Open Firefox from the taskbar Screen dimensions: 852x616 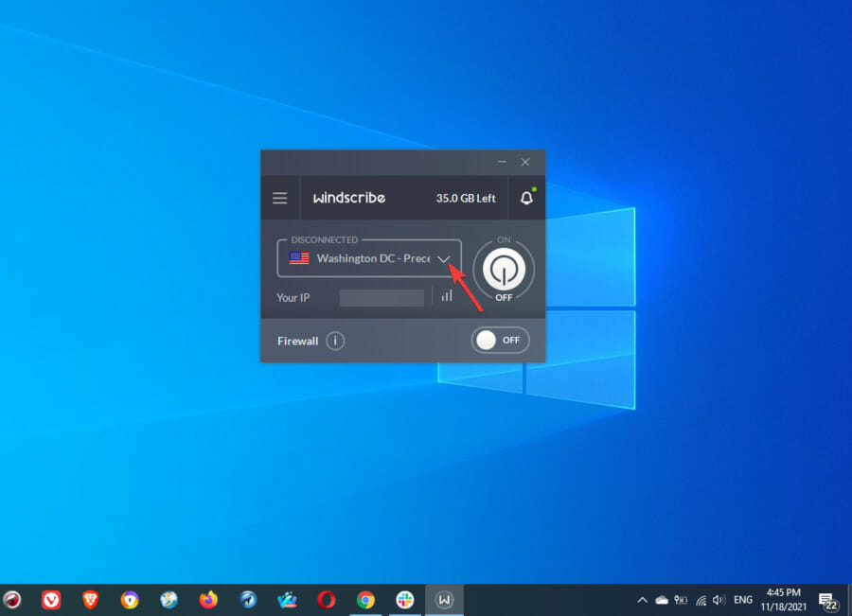pos(208,599)
